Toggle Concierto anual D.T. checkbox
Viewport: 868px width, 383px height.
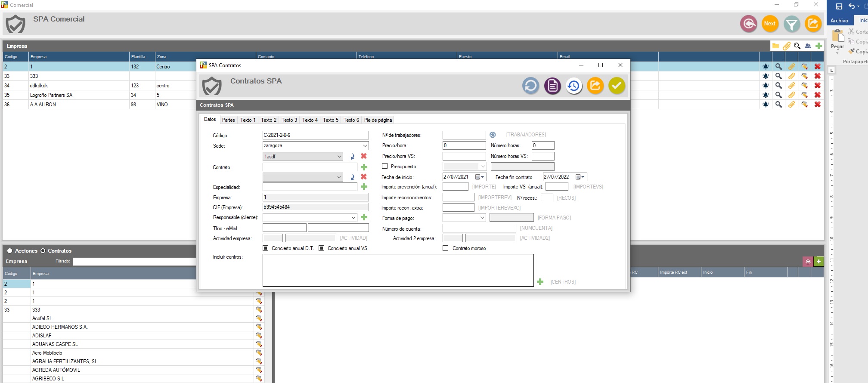266,248
